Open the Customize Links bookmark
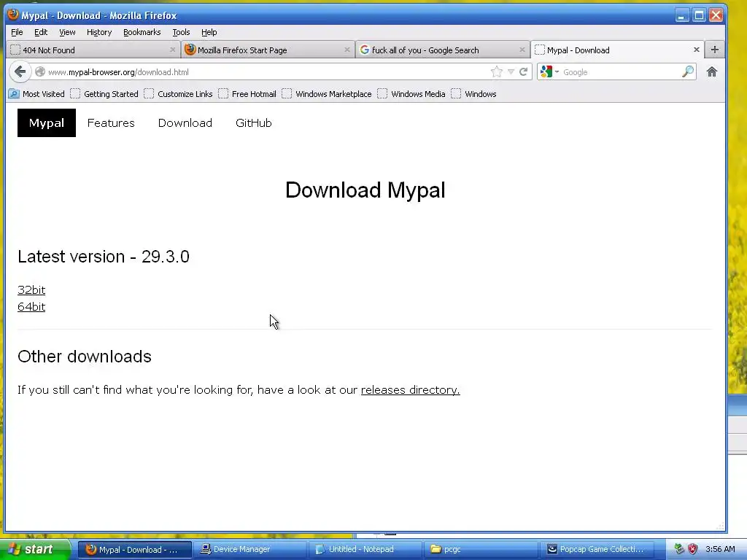This screenshot has width=747, height=560. pos(178,94)
